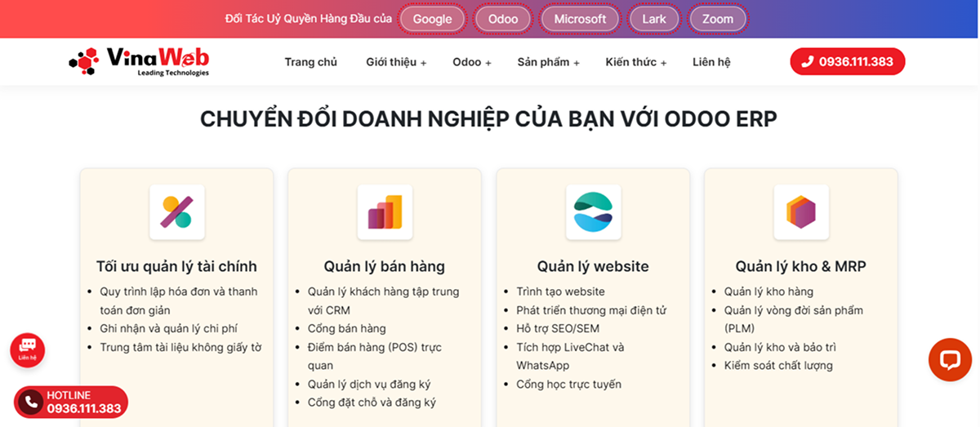Click the floating HOTLINE phone icon
The height and width of the screenshot is (427, 980).
coord(32,402)
